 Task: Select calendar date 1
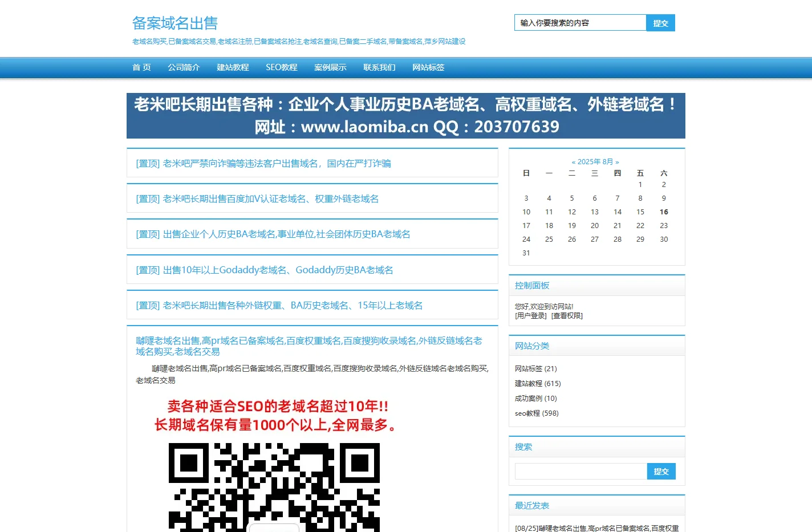pyautogui.click(x=640, y=185)
